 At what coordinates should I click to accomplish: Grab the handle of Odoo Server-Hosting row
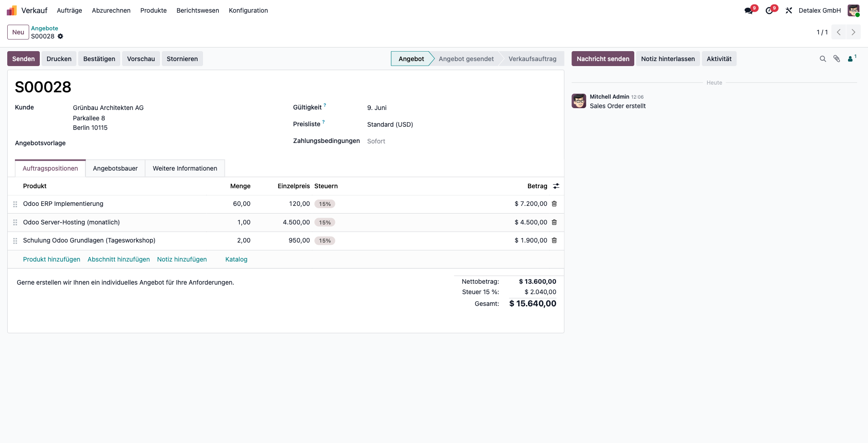[x=15, y=223]
